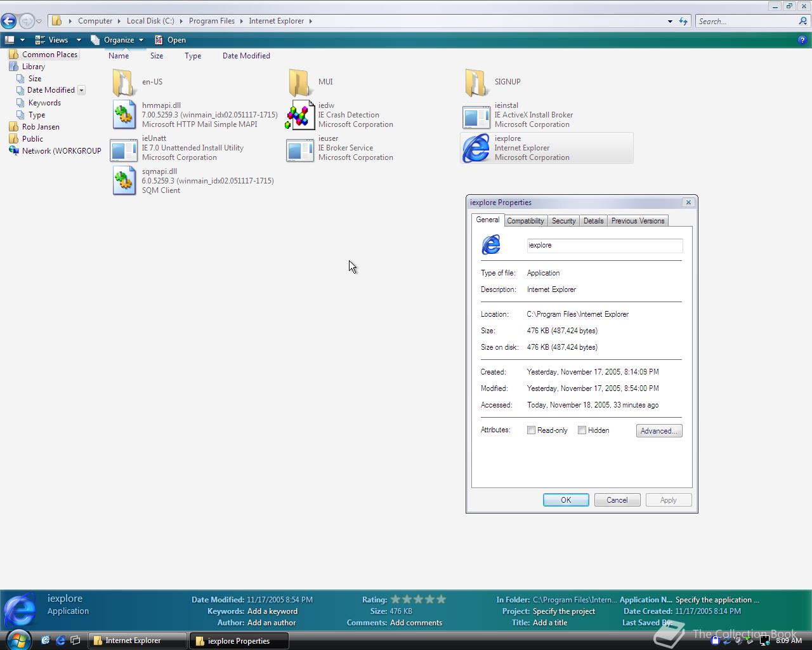Open the address bar history dropdown
Image resolution: width=812 pixels, height=650 pixels.
tap(670, 22)
